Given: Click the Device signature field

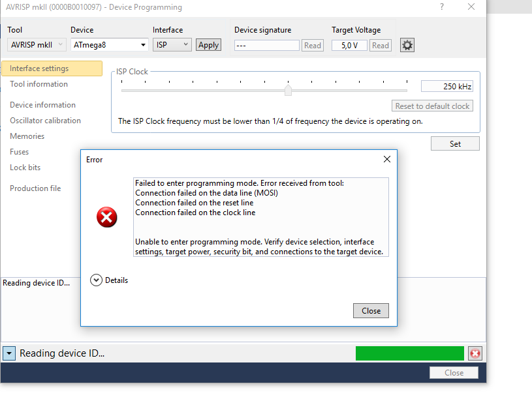Looking at the screenshot, I should pos(267,46).
